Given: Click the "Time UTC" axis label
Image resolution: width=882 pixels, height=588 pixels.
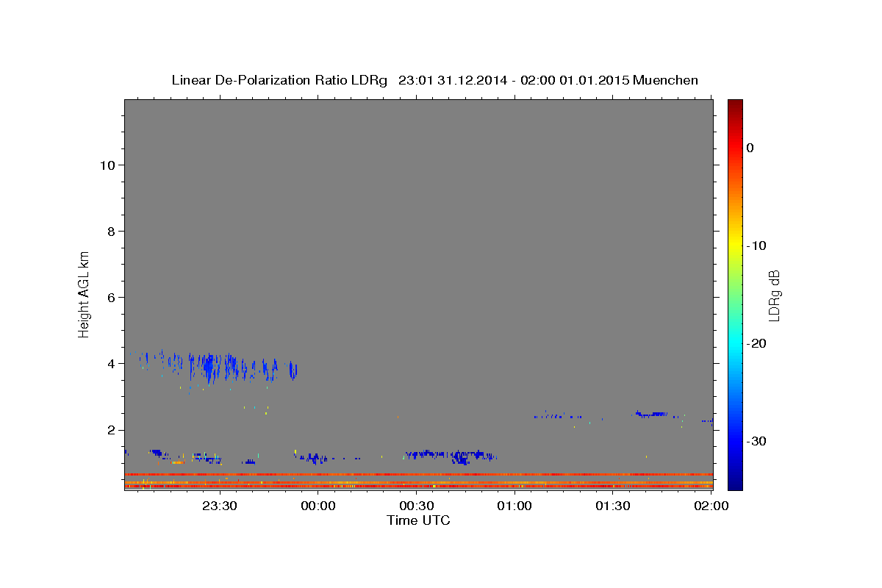Looking at the screenshot, I should 418,520.
